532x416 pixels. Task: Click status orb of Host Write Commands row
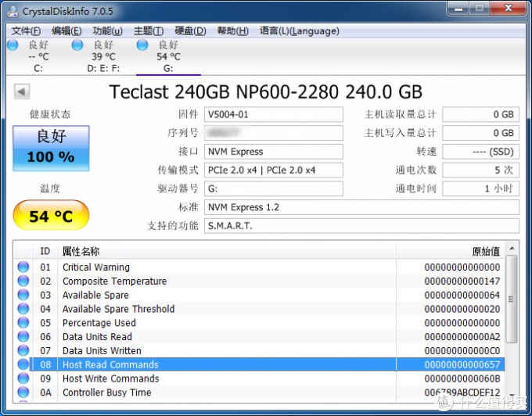tap(23, 378)
